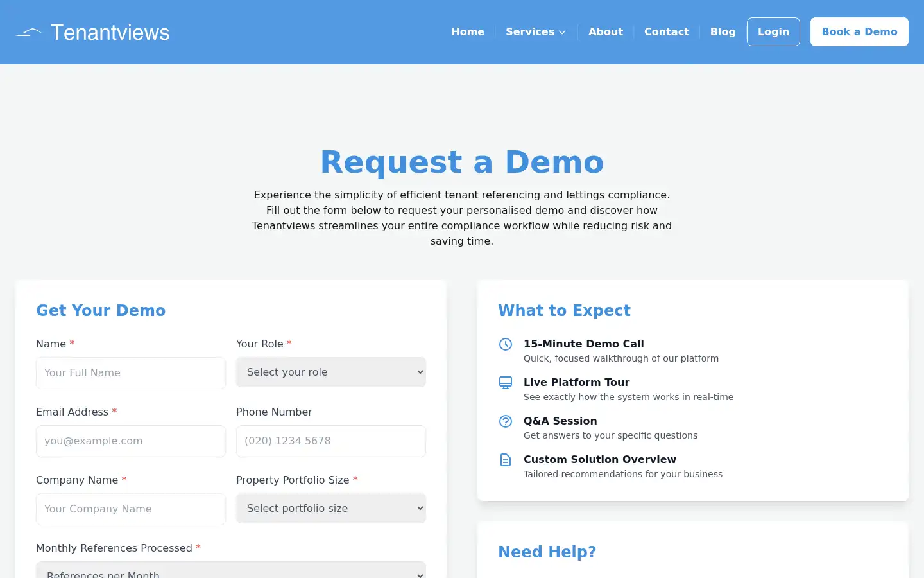Open the About page
The image size is (924, 578).
tap(606, 32)
